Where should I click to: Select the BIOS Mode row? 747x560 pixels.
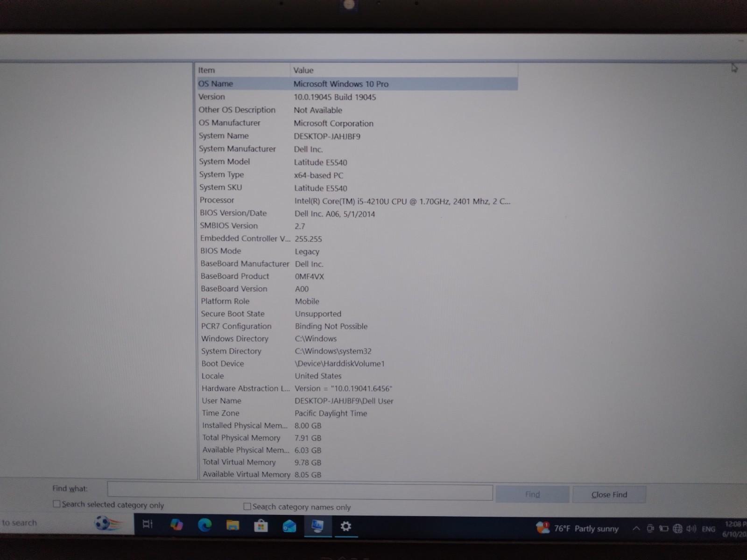click(357, 251)
